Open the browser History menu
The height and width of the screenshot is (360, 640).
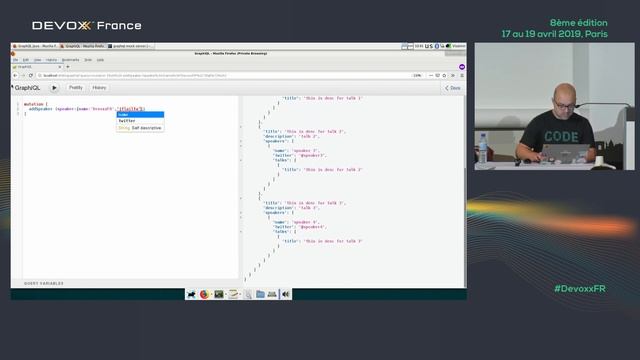51,60
